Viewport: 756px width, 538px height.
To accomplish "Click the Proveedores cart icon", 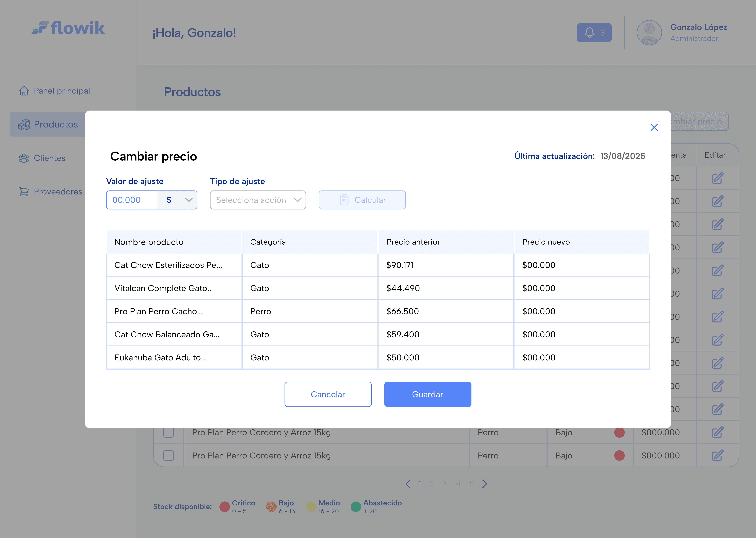I will tap(24, 191).
